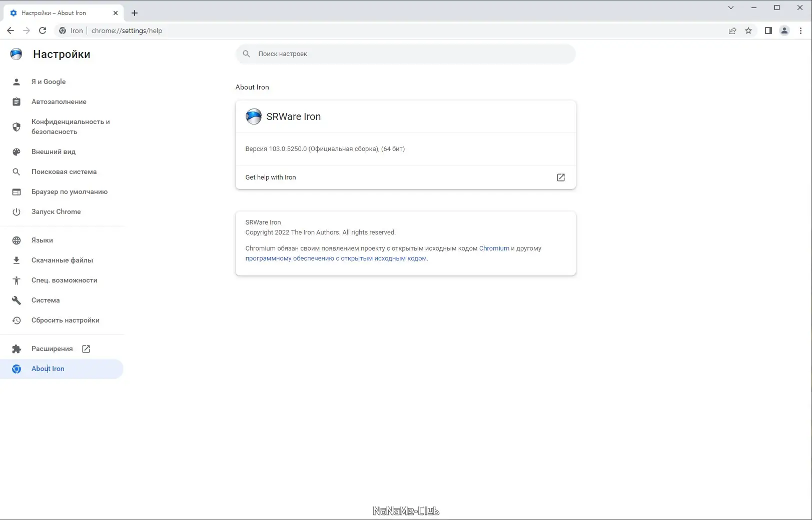Close the Iron browser window
The width and height of the screenshot is (812, 520).
click(x=800, y=7)
